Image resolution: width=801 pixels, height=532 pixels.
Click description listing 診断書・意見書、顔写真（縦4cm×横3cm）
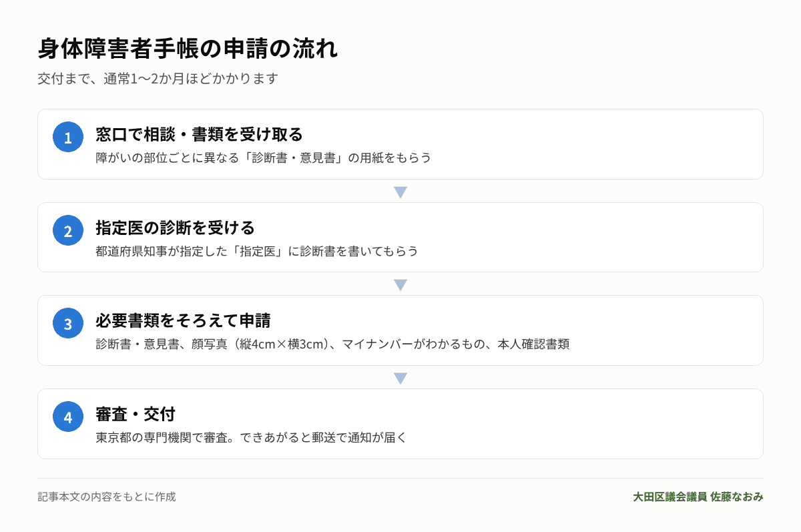point(332,344)
